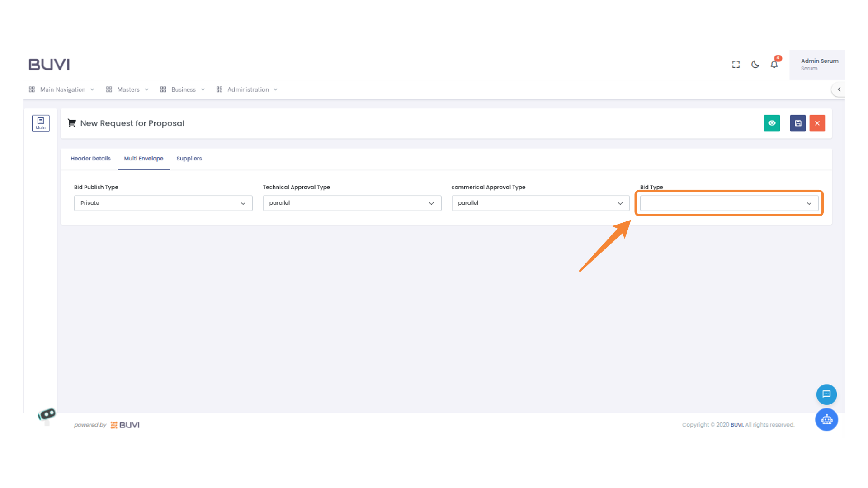Click the green eye preview icon

tap(772, 123)
